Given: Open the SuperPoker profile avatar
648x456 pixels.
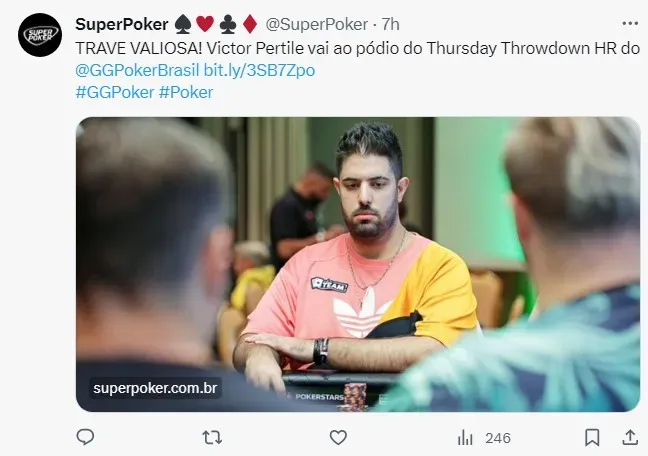Looking at the screenshot, I should pyautogui.click(x=40, y=35).
